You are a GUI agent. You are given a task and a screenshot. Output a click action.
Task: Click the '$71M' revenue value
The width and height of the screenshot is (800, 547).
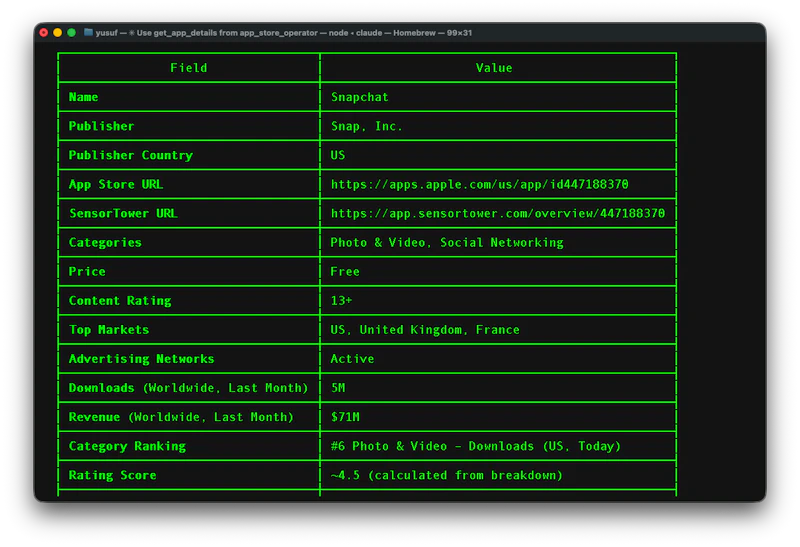tap(345, 417)
